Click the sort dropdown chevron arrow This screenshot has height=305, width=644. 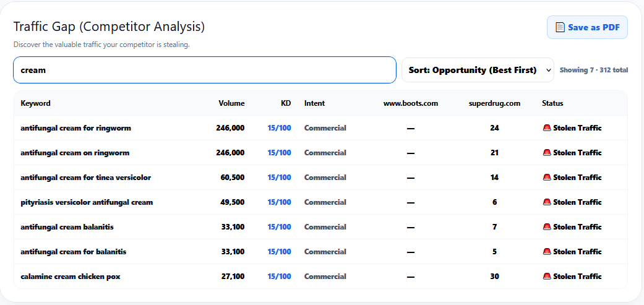[x=548, y=70]
